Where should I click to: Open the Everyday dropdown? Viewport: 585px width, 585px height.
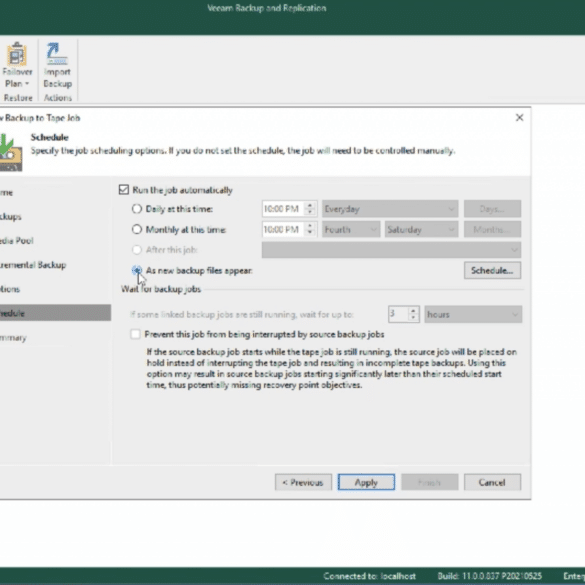[x=390, y=209]
